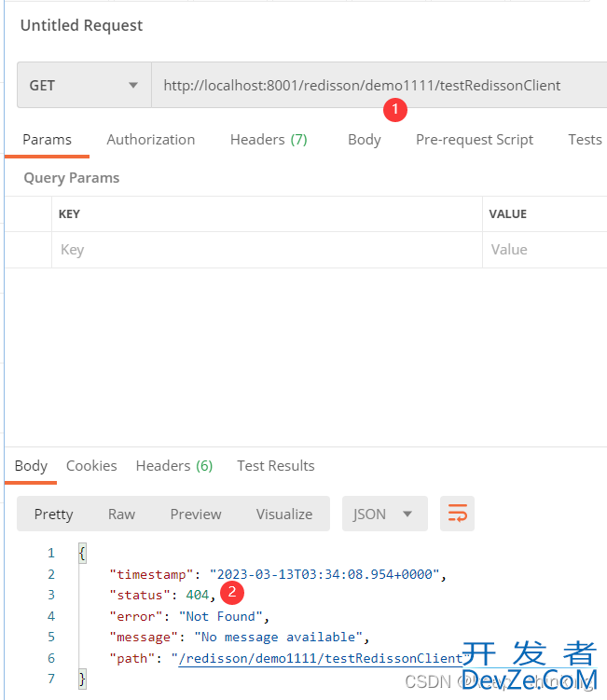The height and width of the screenshot is (700, 607).
Task: Click the 404 status value
Action: pyautogui.click(x=198, y=595)
